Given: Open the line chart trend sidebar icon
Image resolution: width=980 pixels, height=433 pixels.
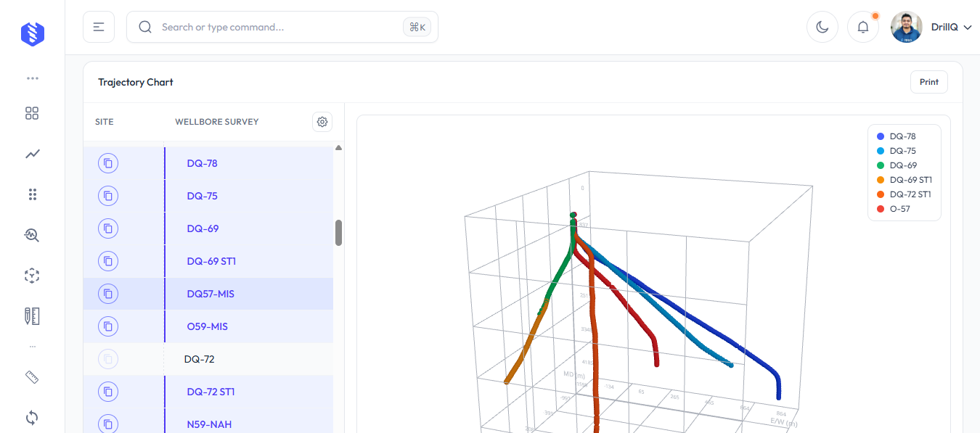Looking at the screenshot, I should pos(32,154).
